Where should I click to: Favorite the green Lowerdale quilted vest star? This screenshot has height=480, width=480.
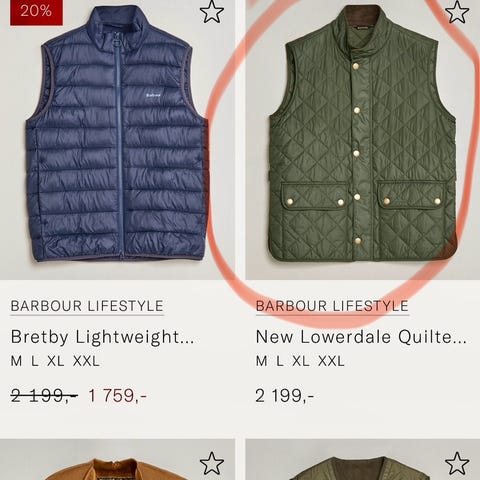(x=457, y=12)
